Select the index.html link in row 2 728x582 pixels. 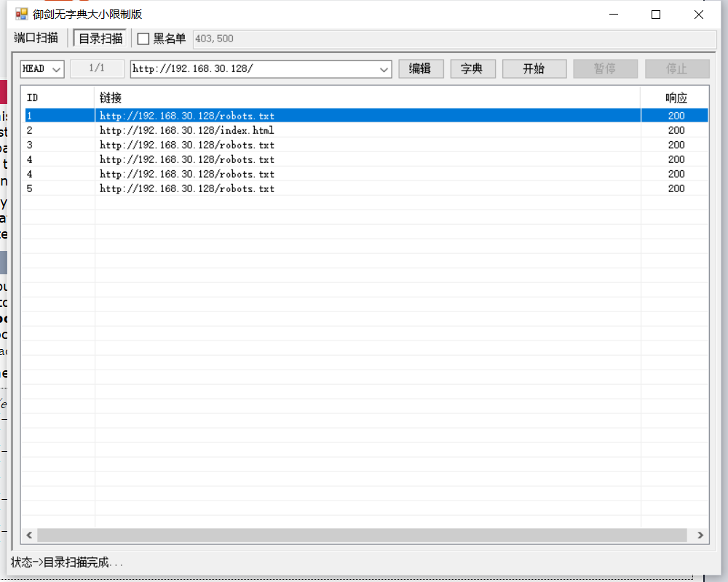click(x=186, y=130)
